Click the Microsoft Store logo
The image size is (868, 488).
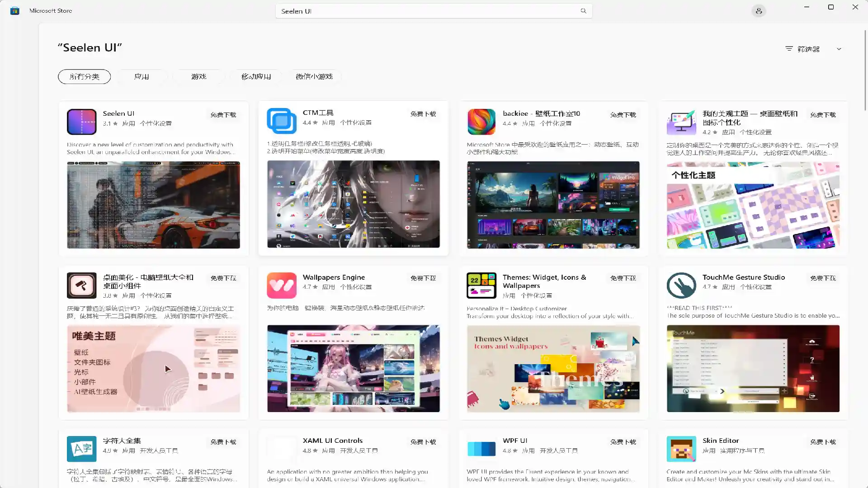[14, 10]
